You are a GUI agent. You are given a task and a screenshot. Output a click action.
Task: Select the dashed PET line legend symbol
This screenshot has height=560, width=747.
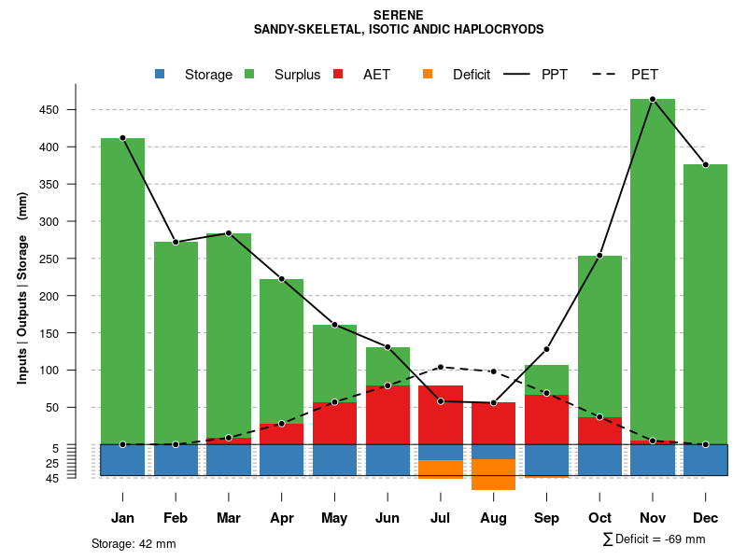pos(607,75)
